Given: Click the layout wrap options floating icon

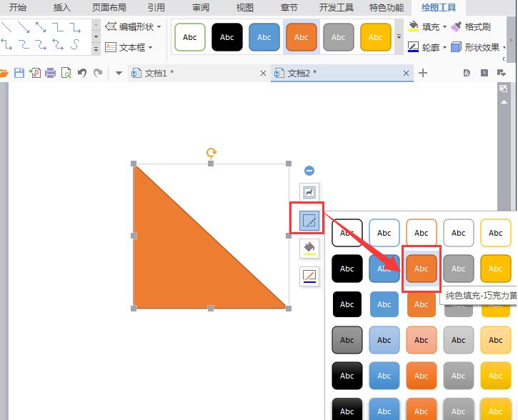Looking at the screenshot, I should click(x=309, y=192).
